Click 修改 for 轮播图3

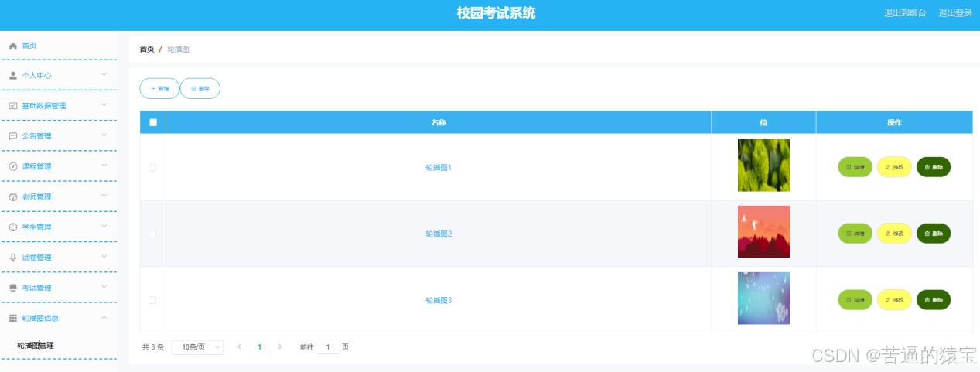(x=894, y=300)
